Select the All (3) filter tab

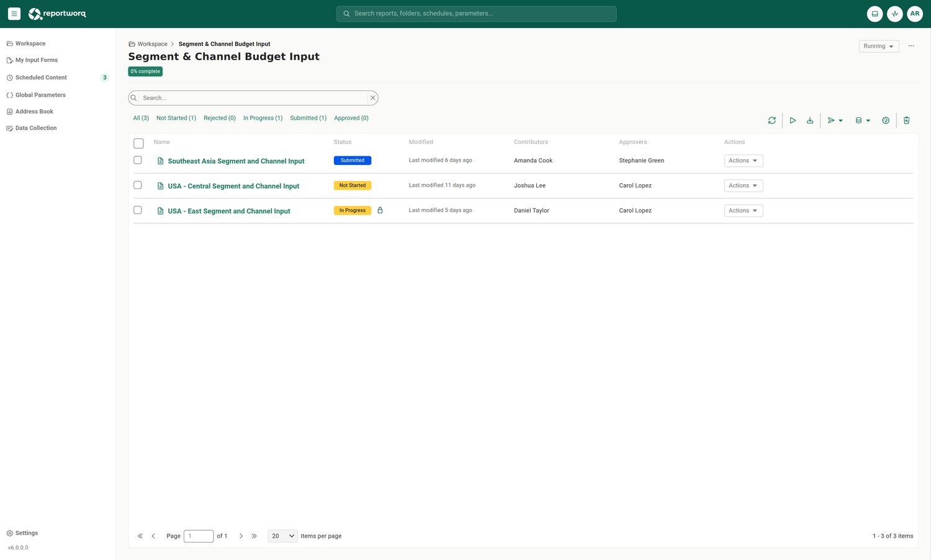click(x=141, y=118)
